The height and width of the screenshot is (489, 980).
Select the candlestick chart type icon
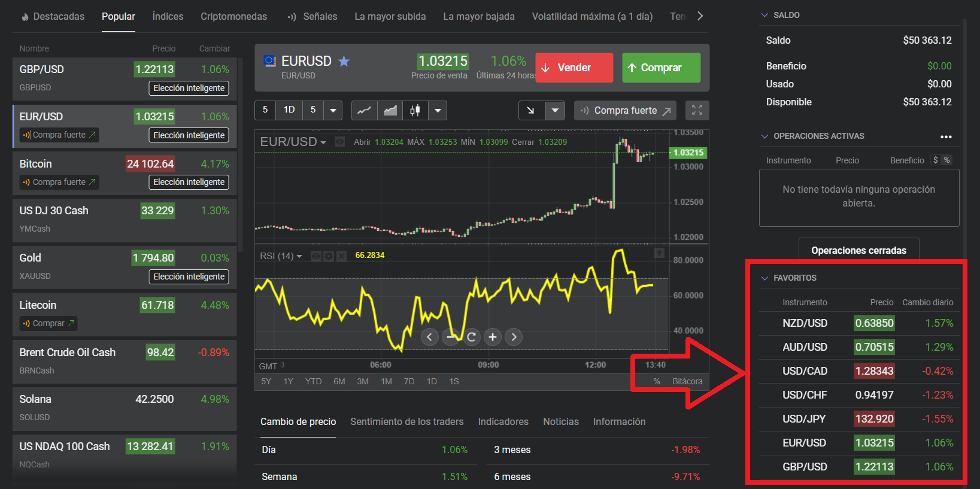[415, 111]
